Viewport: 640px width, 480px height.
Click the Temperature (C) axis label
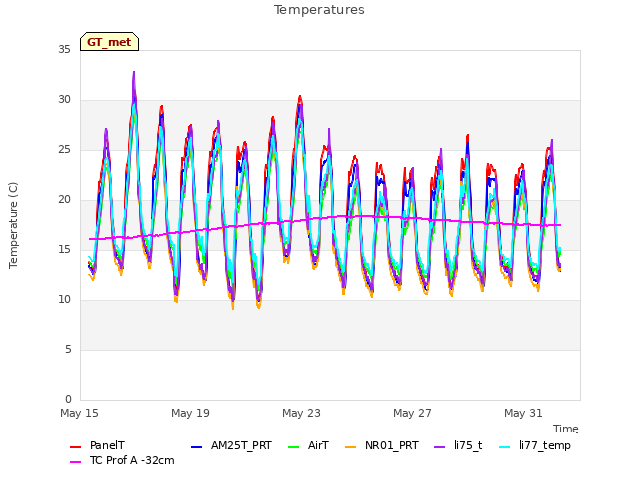point(13,225)
